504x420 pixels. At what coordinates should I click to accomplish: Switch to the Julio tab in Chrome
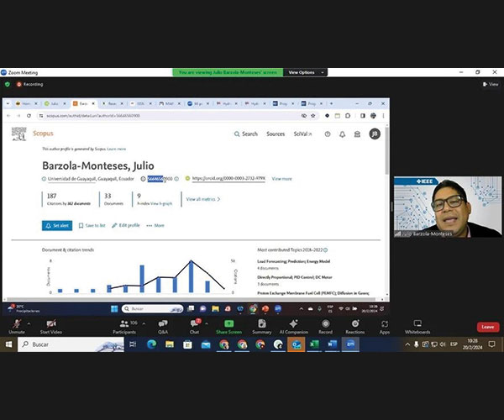[x=55, y=103]
